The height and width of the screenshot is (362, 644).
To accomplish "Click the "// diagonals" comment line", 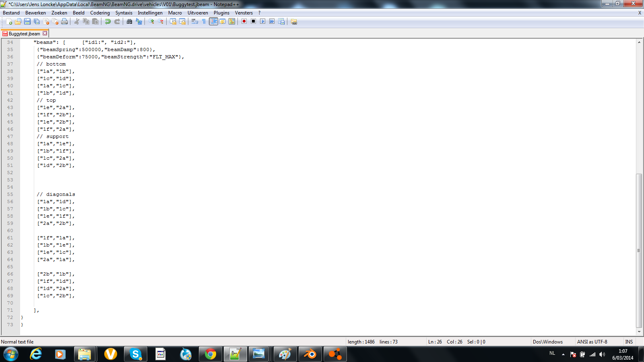I will [x=56, y=194].
